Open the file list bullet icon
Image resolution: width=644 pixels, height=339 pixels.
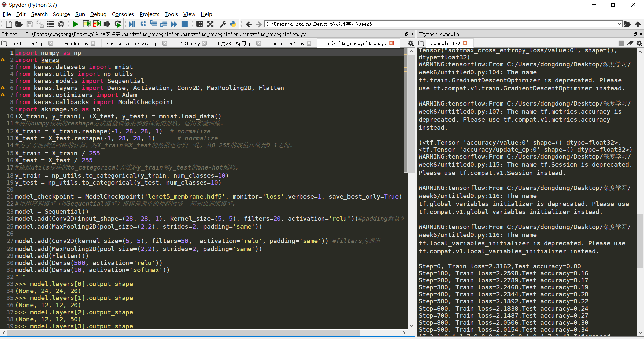click(x=50, y=24)
